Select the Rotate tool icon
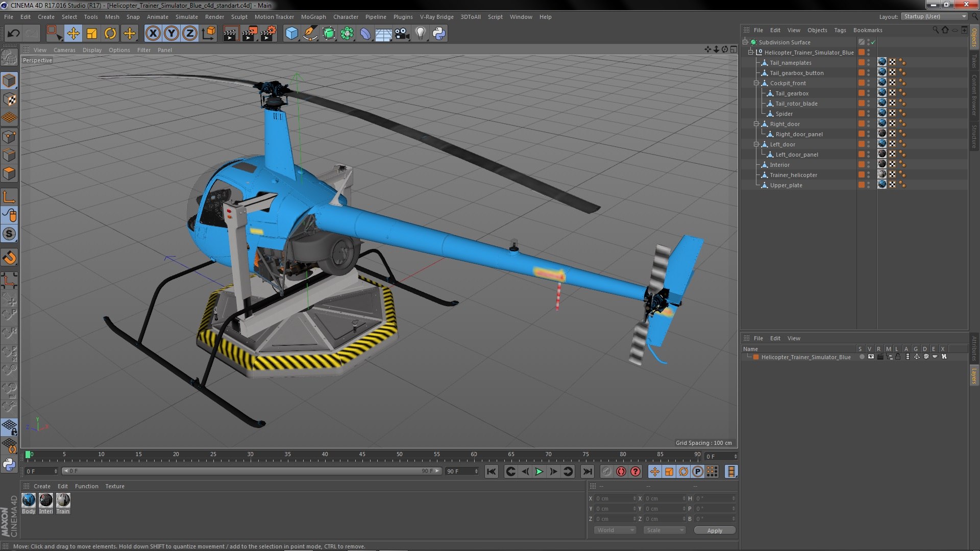The width and height of the screenshot is (980, 551). (x=110, y=34)
